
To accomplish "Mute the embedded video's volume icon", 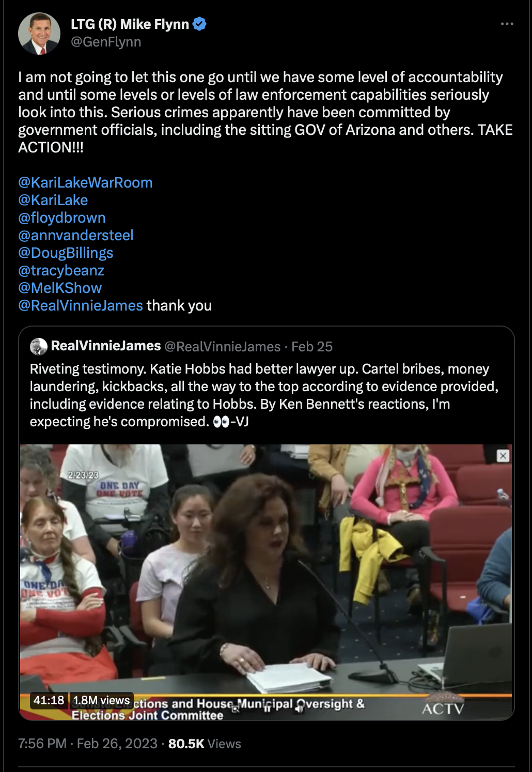I will 300,708.
